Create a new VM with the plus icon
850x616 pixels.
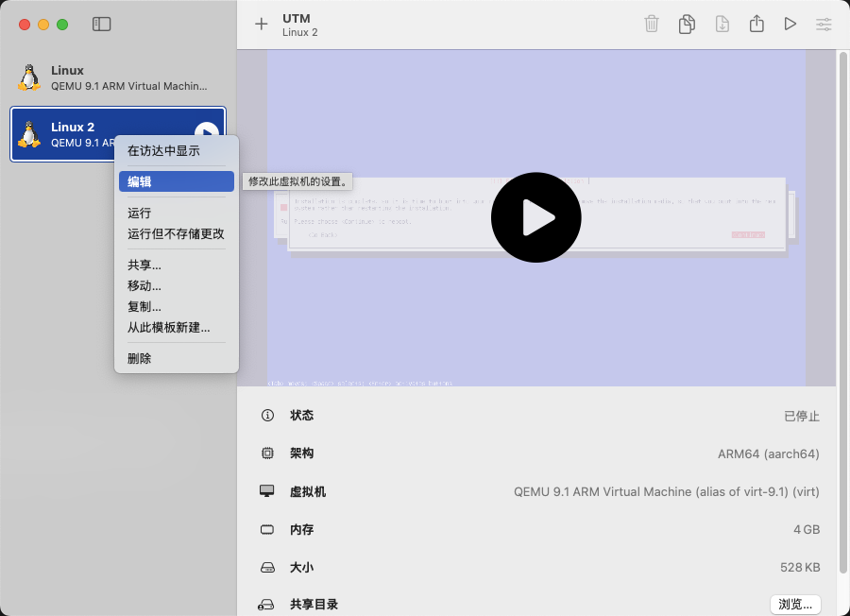click(x=262, y=24)
